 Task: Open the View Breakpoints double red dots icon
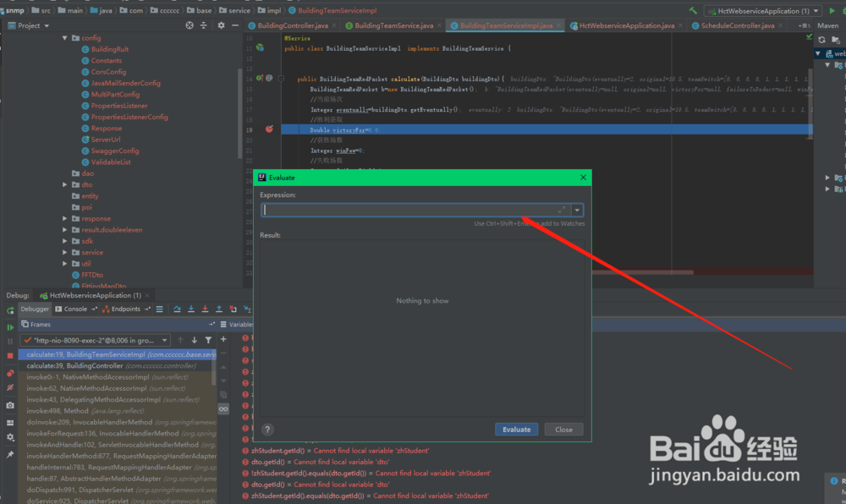coord(10,373)
